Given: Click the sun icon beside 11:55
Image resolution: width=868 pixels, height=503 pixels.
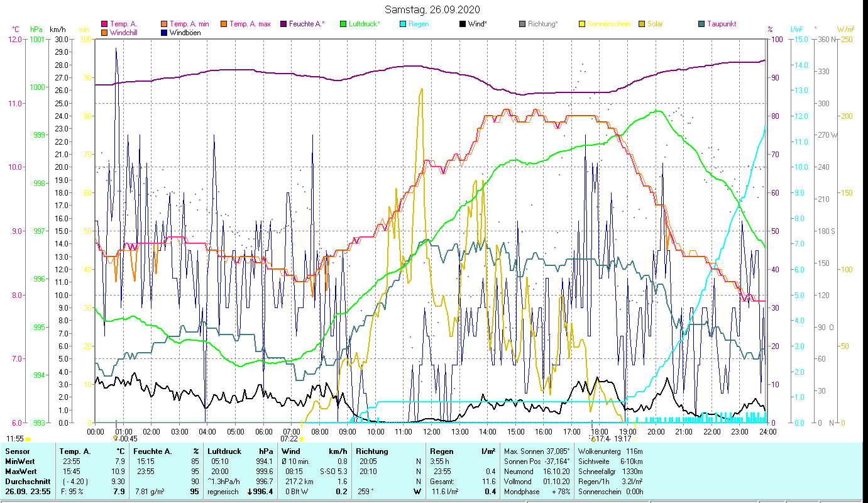Looking at the screenshot, I should [28, 439].
